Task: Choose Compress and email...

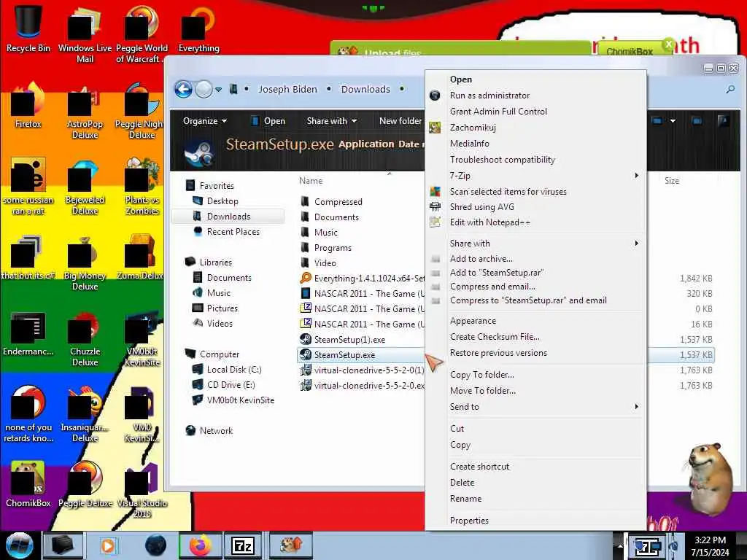Action: click(535, 286)
